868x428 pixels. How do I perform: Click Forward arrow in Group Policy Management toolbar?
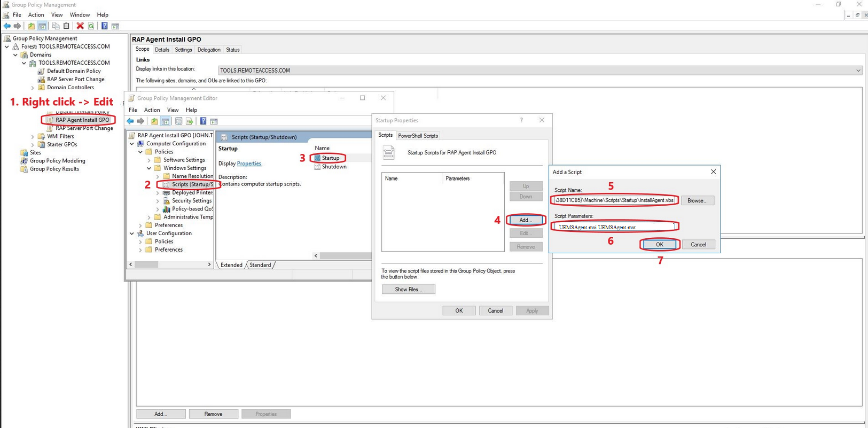(x=17, y=26)
